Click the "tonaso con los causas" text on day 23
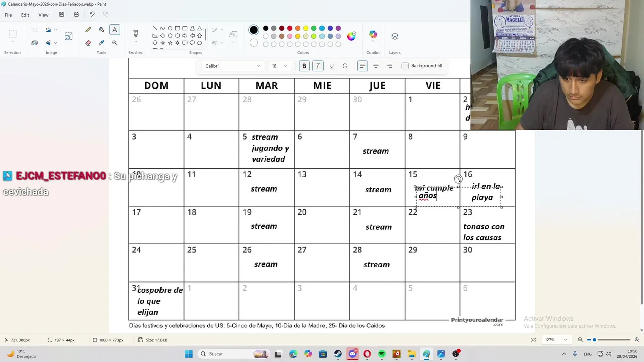The height and width of the screenshot is (362, 644). (484, 232)
